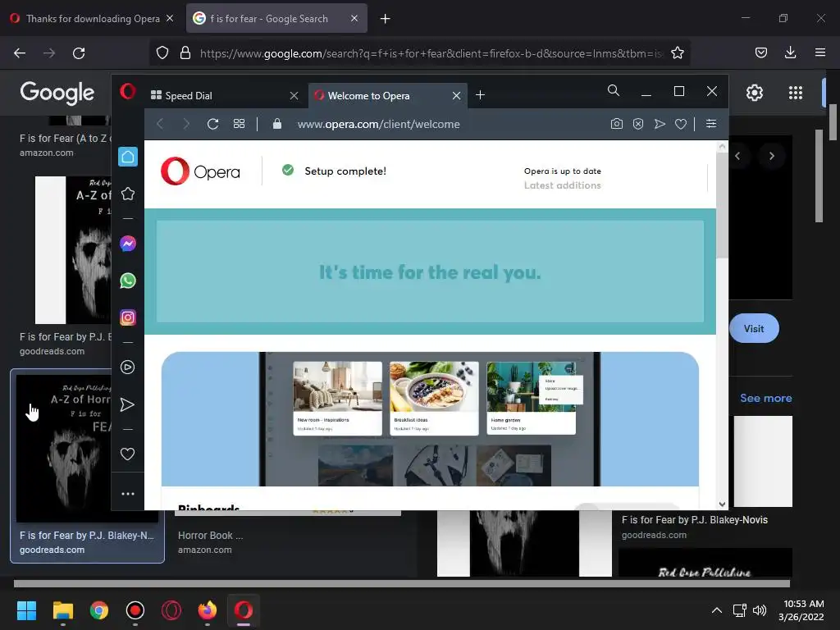
Task: Open Opera sidebar Home icon
Action: (127, 157)
